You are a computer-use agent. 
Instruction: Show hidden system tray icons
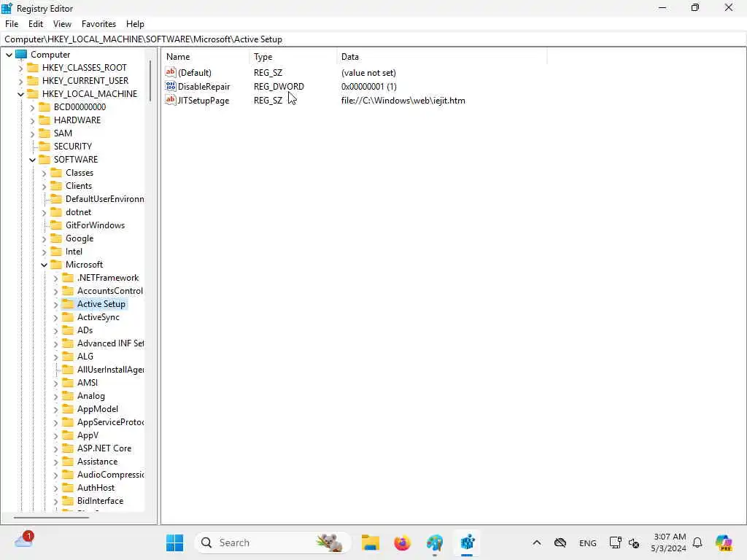tap(536, 542)
